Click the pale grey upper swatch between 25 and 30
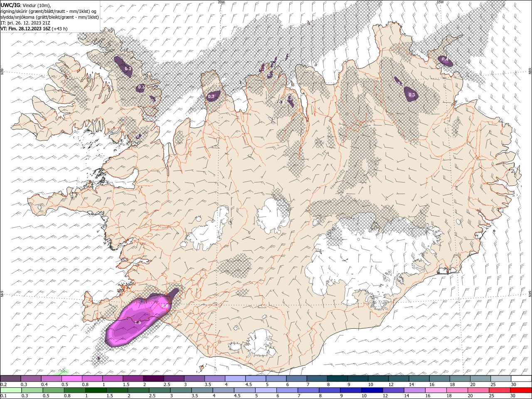 click(x=501, y=379)
